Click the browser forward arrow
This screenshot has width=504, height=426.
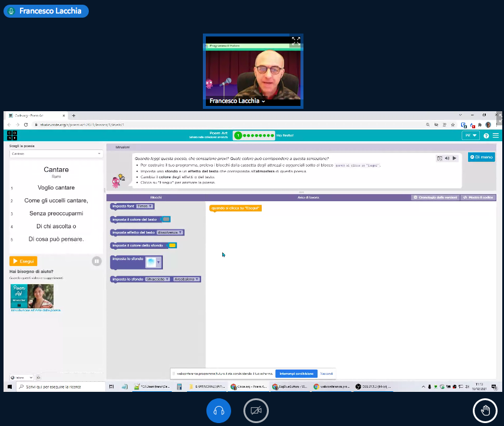coord(18,125)
